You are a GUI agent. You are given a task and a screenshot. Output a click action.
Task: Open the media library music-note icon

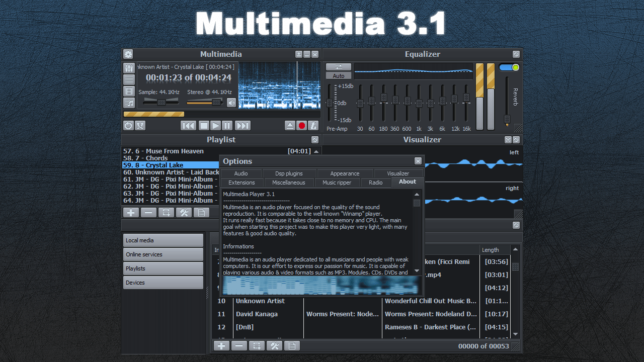[129, 103]
